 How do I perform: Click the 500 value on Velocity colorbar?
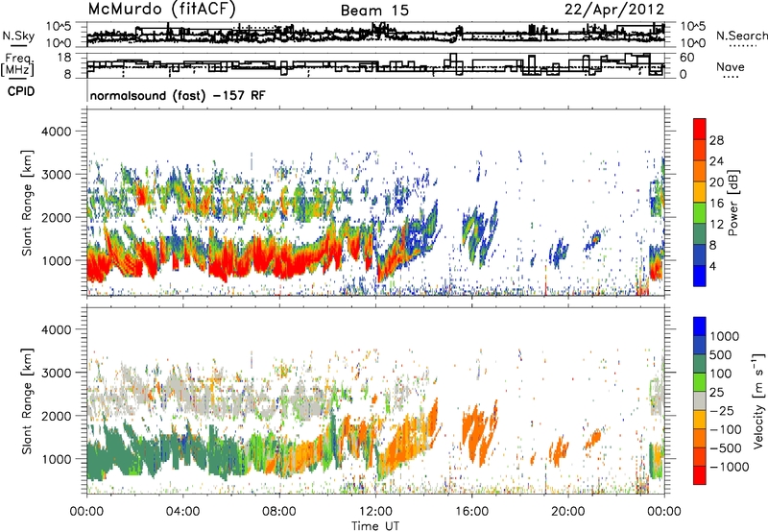pos(721,354)
